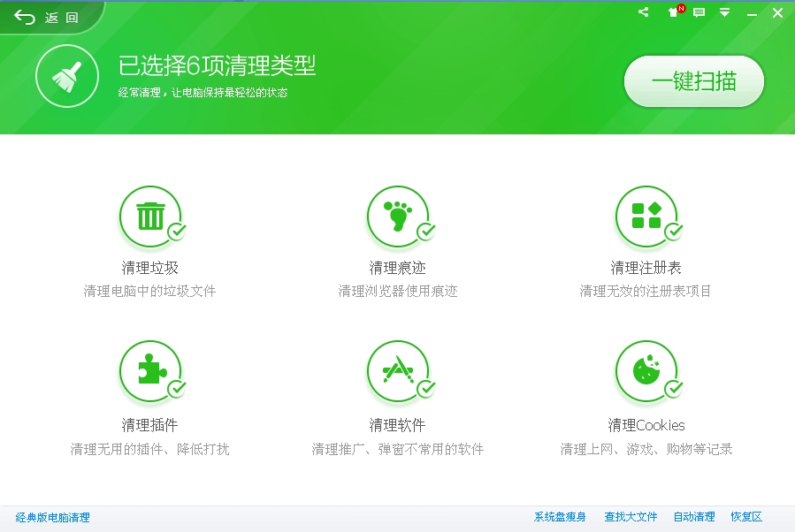The width and height of the screenshot is (795, 532).
Task: Go back with the 返回 button
Action: pyautogui.click(x=48, y=18)
